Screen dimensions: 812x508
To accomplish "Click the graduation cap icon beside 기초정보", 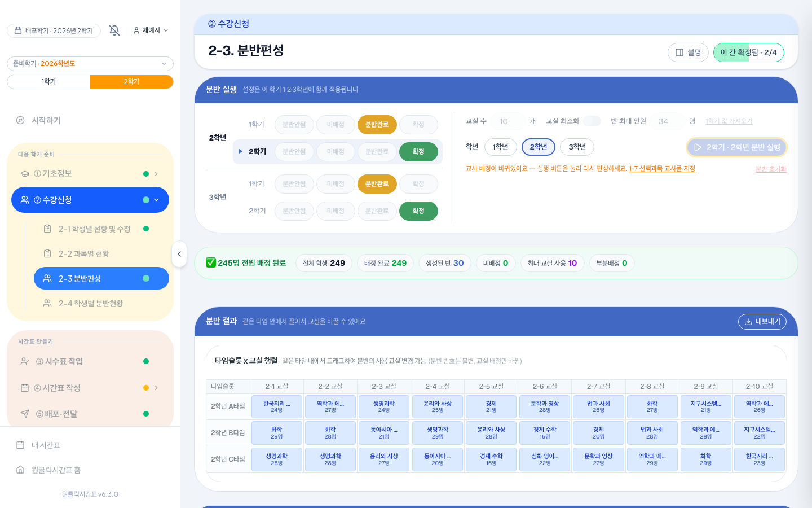I will (25, 174).
